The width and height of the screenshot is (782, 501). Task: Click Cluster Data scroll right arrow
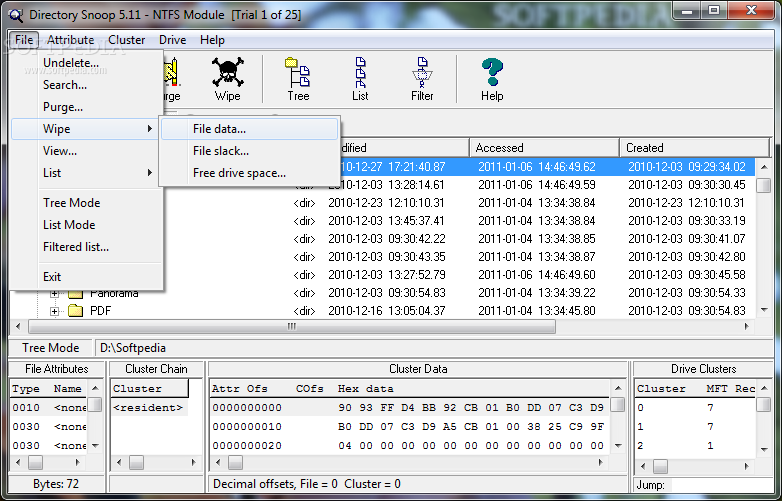[x=601, y=463]
